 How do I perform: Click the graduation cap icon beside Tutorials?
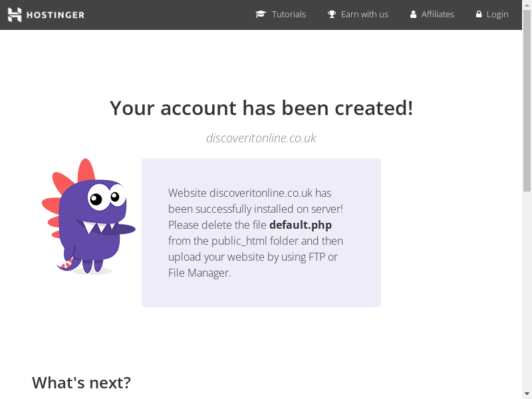tap(261, 14)
